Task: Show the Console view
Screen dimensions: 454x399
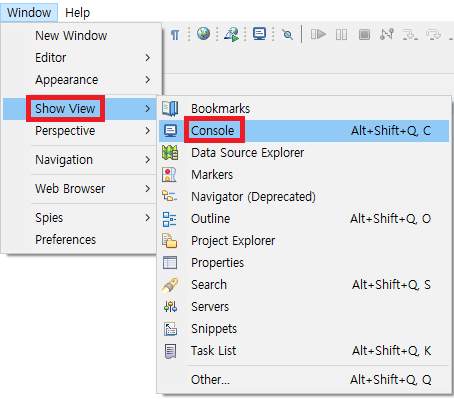Action: point(304,131)
